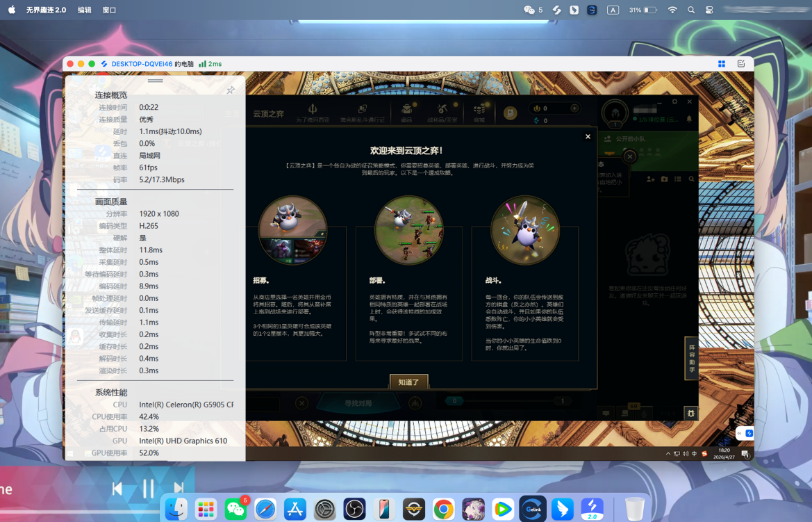Open the 无界趣连 2.0 app menu
This screenshot has height=522, width=812.
46,10
